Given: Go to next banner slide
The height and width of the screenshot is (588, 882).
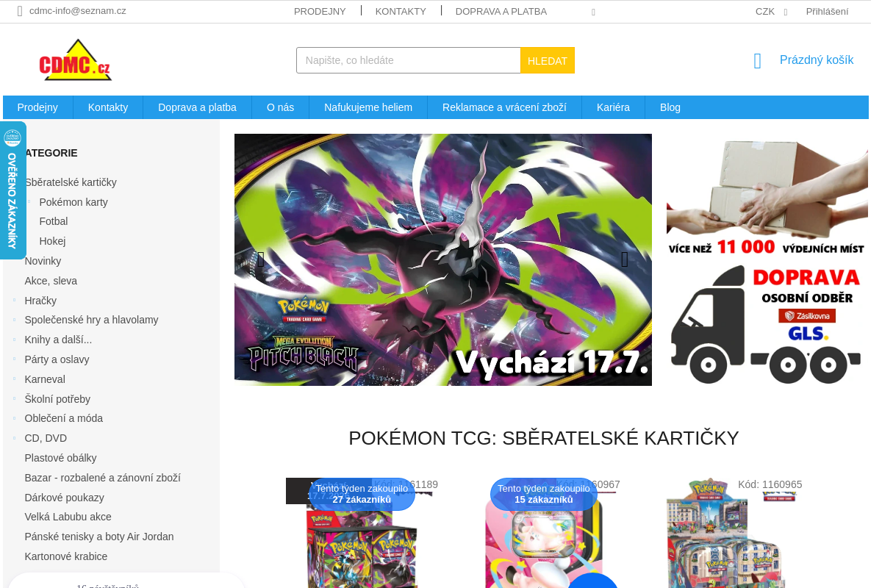Looking at the screenshot, I should click(625, 259).
